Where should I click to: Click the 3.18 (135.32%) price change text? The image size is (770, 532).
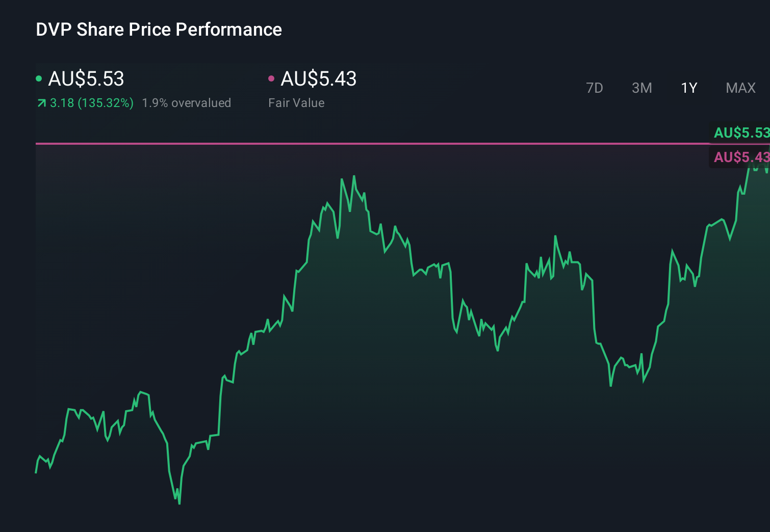pos(92,103)
